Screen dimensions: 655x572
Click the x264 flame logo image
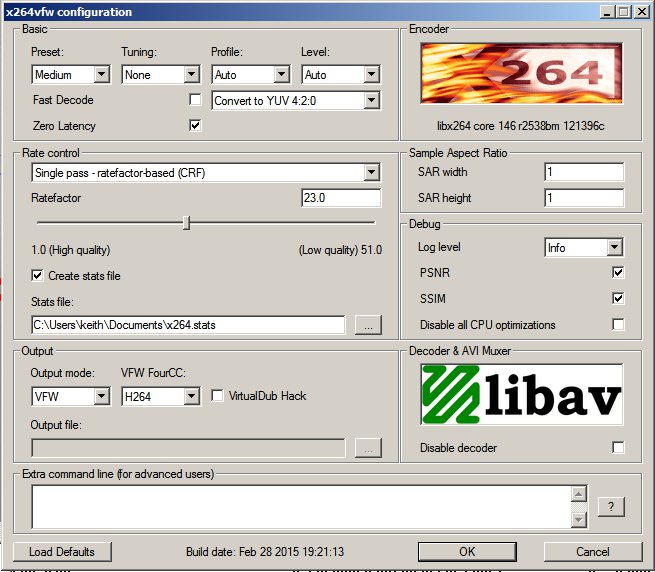[x=521, y=73]
